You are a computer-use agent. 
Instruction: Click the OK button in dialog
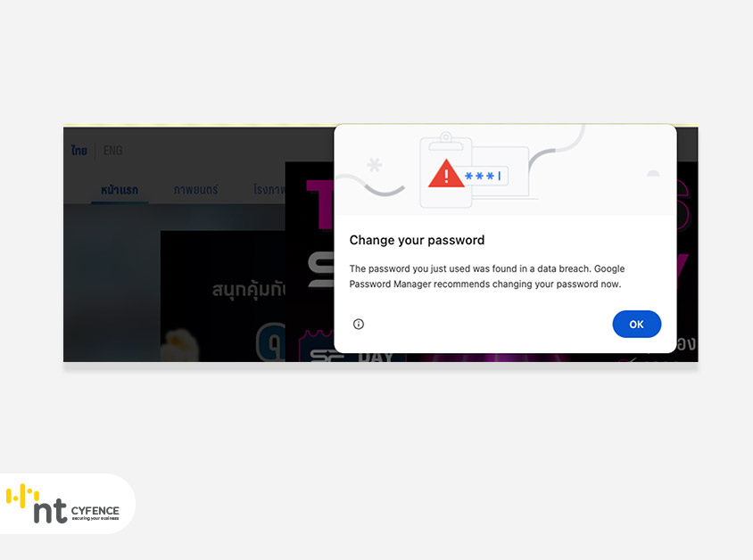point(636,324)
